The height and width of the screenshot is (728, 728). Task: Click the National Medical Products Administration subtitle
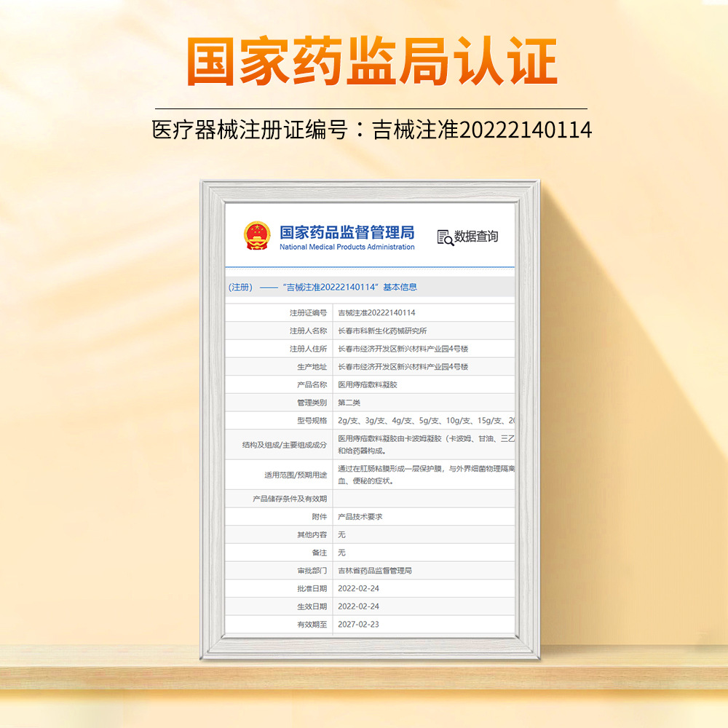pos(347,248)
